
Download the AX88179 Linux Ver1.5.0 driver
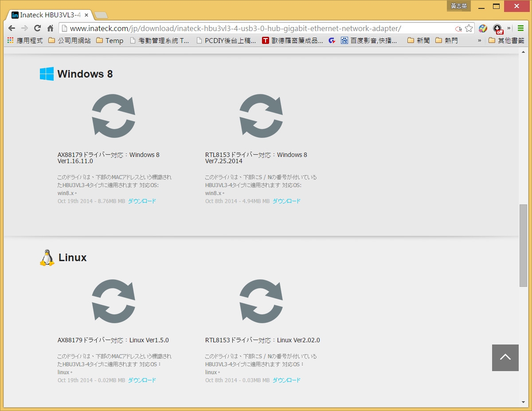[x=142, y=380]
